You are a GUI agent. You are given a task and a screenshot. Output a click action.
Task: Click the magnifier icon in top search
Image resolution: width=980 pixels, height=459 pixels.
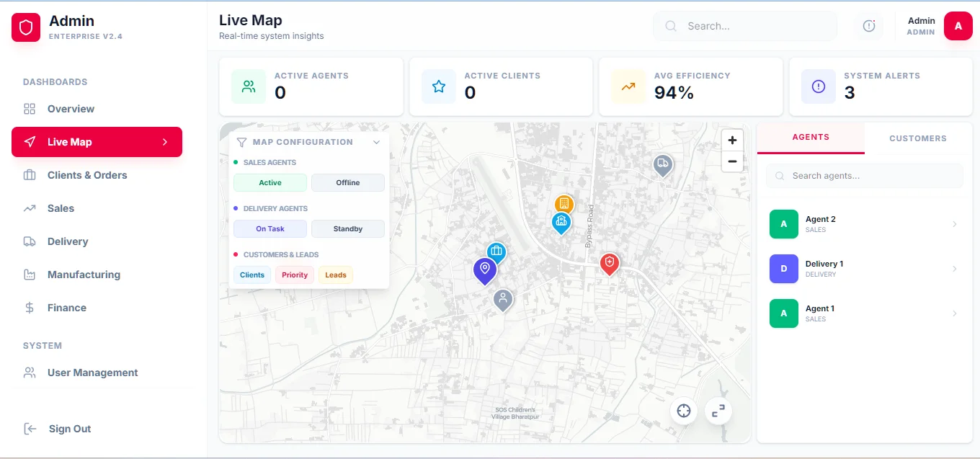671,26
